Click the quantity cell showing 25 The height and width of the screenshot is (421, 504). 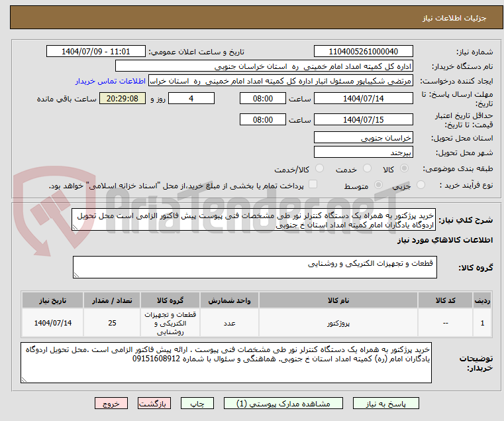[112, 323]
